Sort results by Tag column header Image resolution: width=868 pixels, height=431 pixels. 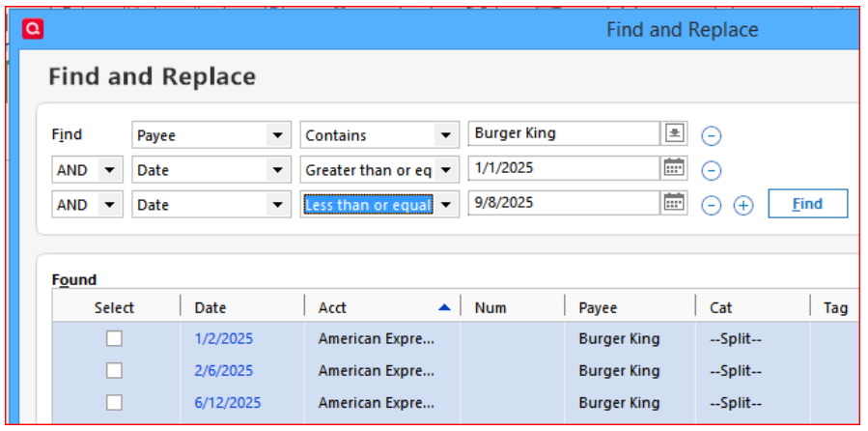[835, 307]
